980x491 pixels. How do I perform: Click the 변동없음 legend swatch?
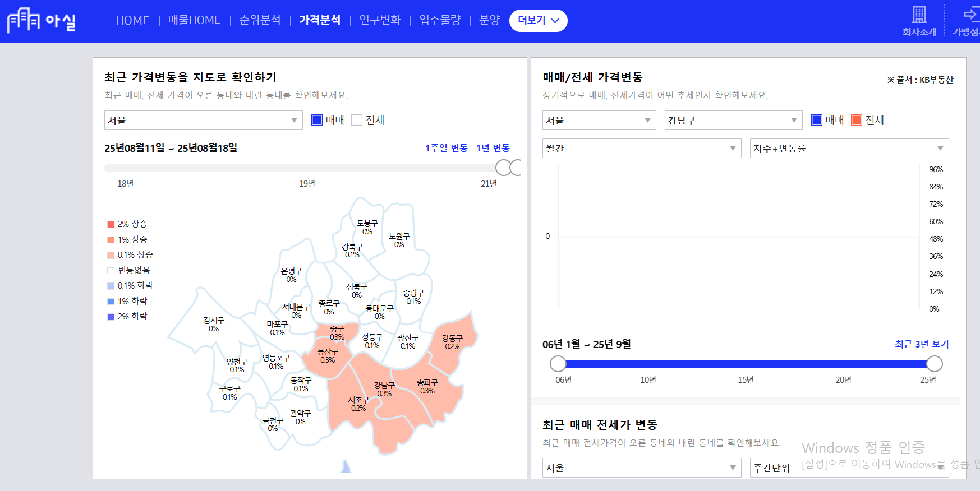click(111, 271)
